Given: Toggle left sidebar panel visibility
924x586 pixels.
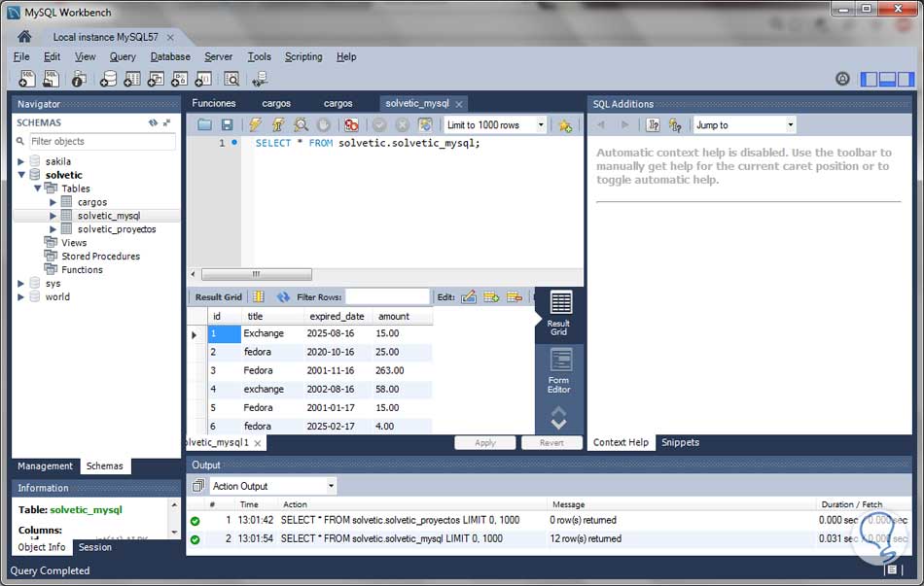Looking at the screenshot, I should click(869, 79).
